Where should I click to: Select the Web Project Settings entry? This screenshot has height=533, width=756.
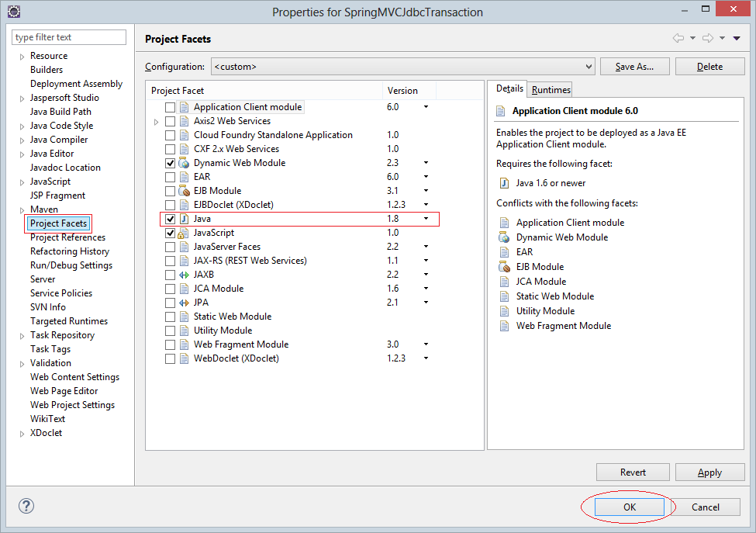click(72, 405)
